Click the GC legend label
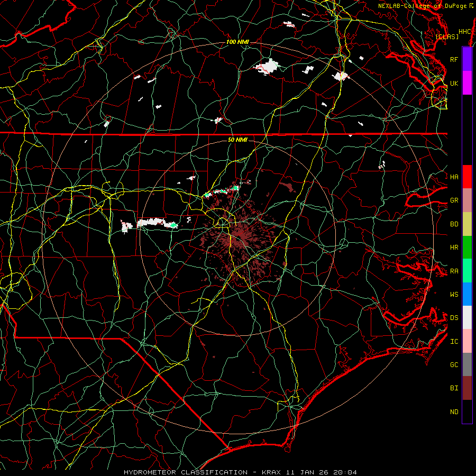The image size is (476, 476). (x=454, y=365)
